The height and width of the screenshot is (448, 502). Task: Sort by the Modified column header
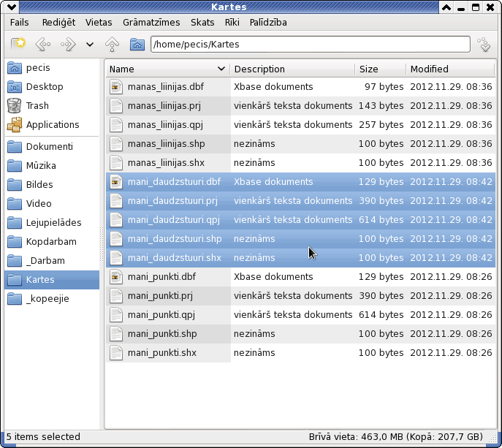[450, 69]
